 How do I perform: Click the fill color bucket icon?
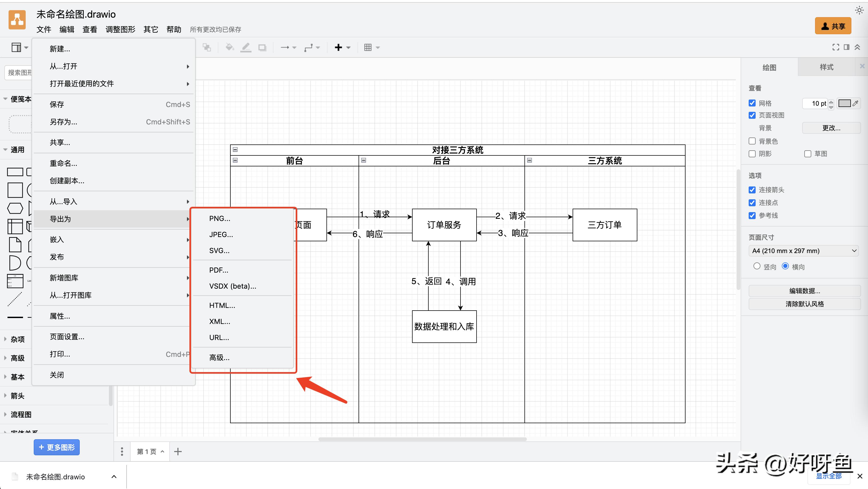230,48
